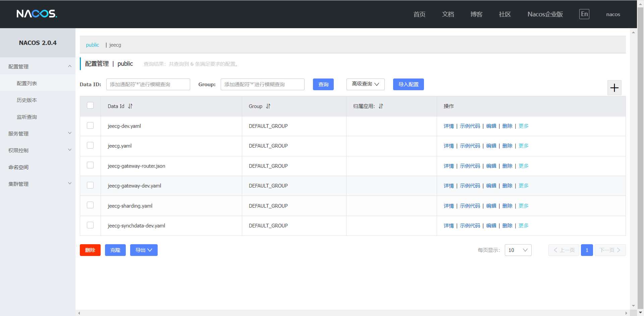Click the public namespace breadcrumb link
Viewport: 644px width, 316px height.
(92, 45)
